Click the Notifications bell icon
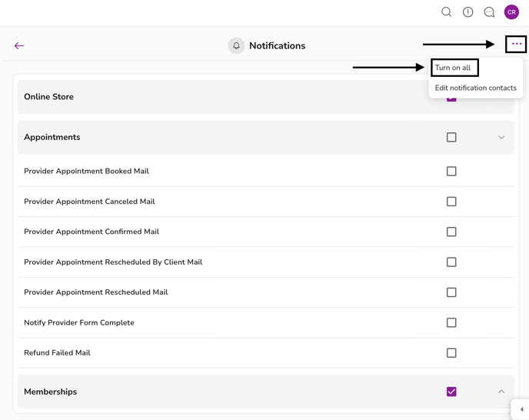The height and width of the screenshot is (420, 529). [x=236, y=46]
